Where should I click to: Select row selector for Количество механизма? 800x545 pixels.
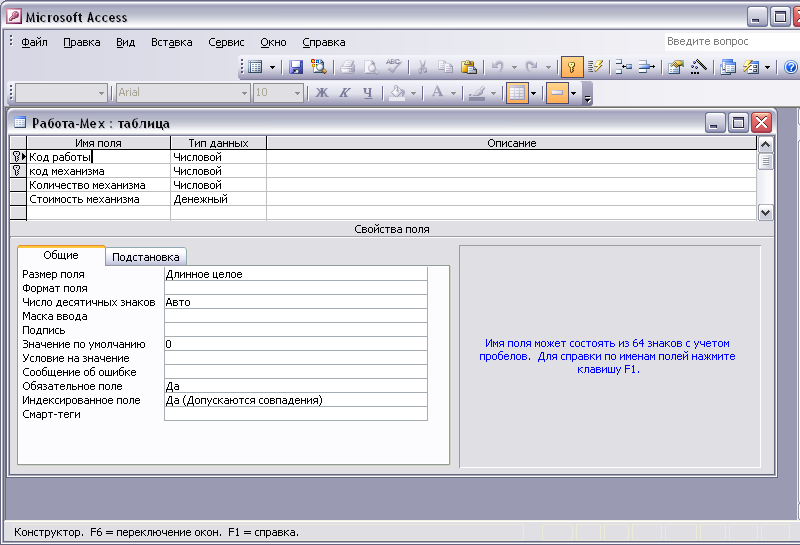coord(18,185)
